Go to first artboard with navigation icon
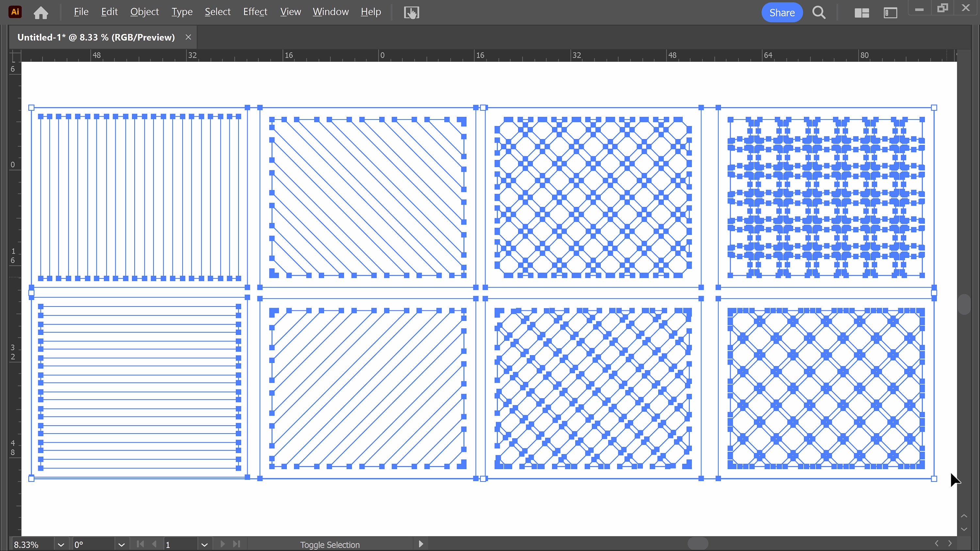This screenshot has width=980, height=551. tap(140, 544)
